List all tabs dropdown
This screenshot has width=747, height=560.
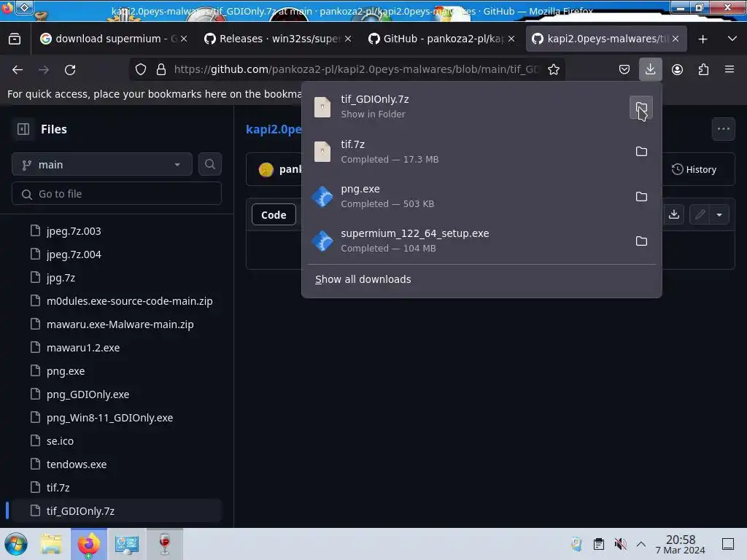point(732,39)
